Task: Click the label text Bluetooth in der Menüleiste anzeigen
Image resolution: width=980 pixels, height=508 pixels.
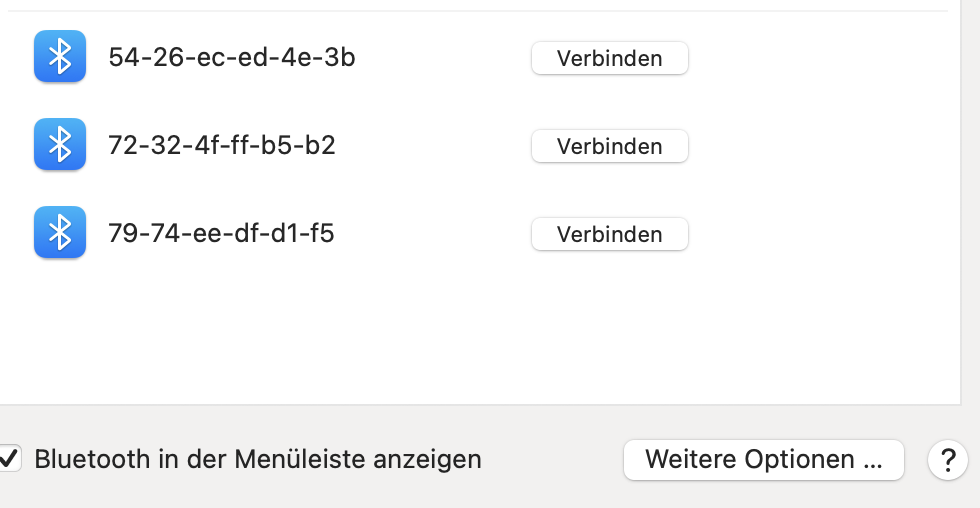Action: (258, 460)
